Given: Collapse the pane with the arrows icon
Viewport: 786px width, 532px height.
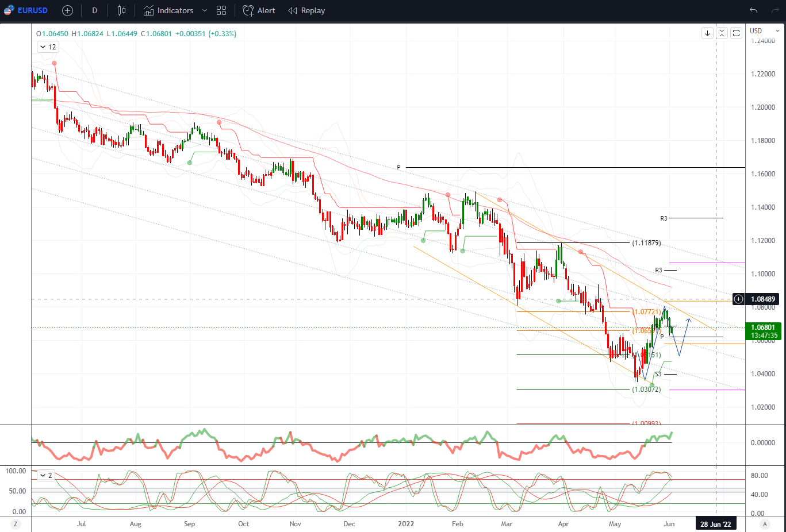Looking at the screenshot, I should tap(722, 33).
